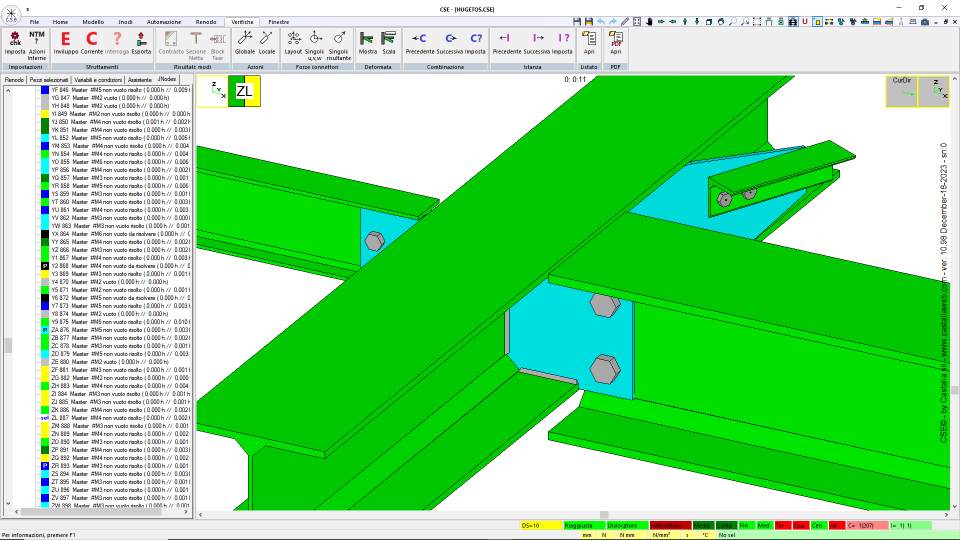
Task: Switch to Pezzi selezionati panel tab
Action: (49, 80)
